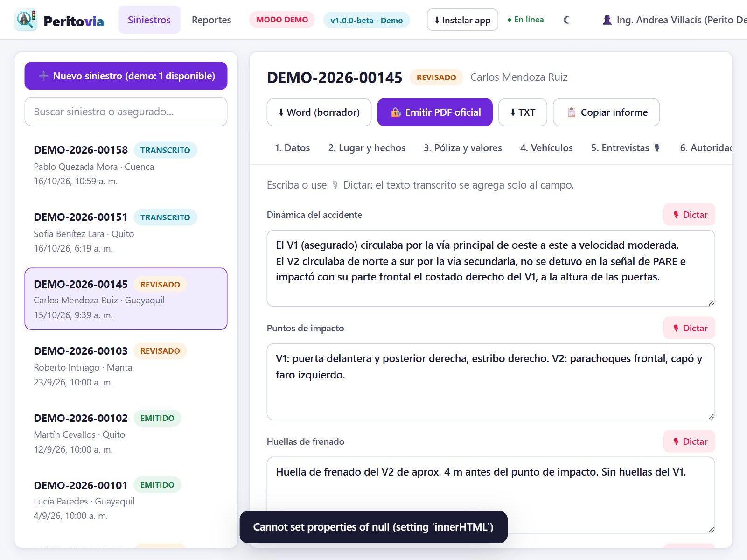Image resolution: width=747 pixels, height=560 pixels.
Task: Focus the Buscar siniestro o asegurado field
Action: click(126, 112)
